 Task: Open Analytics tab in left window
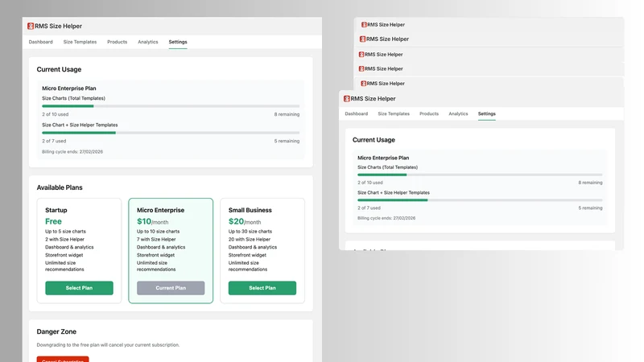148,42
